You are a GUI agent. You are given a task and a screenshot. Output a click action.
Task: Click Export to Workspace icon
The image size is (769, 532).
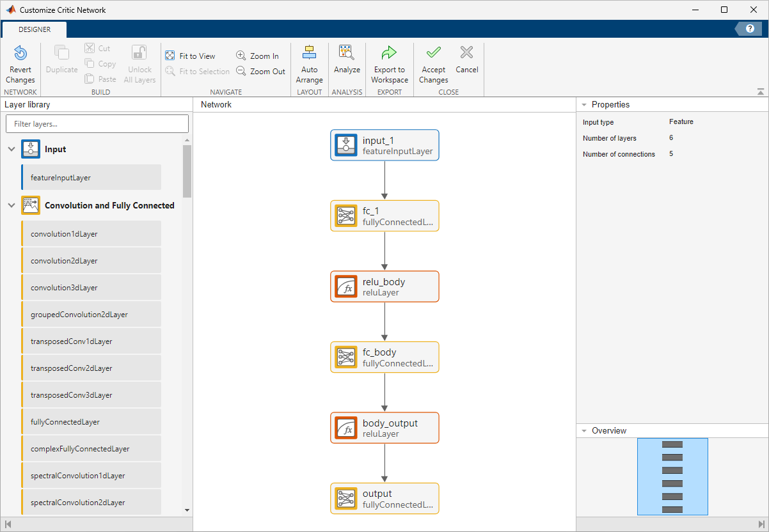tap(389, 54)
